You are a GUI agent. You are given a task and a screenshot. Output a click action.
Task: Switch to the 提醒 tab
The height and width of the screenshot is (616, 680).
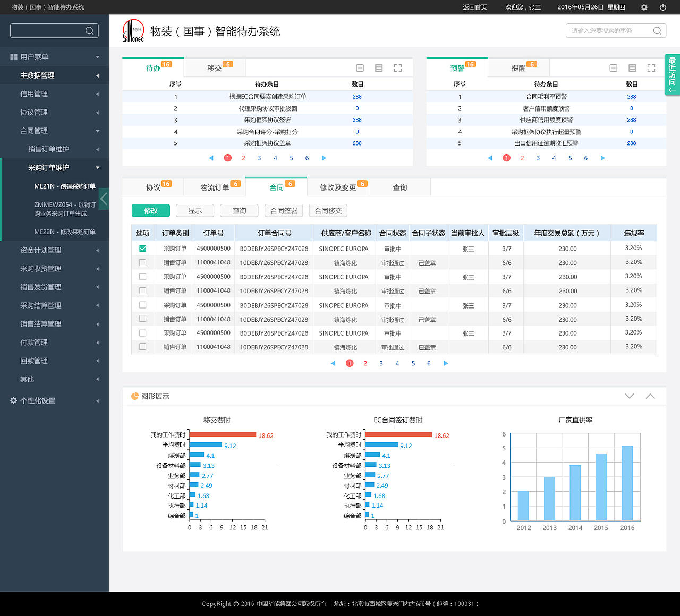518,67
